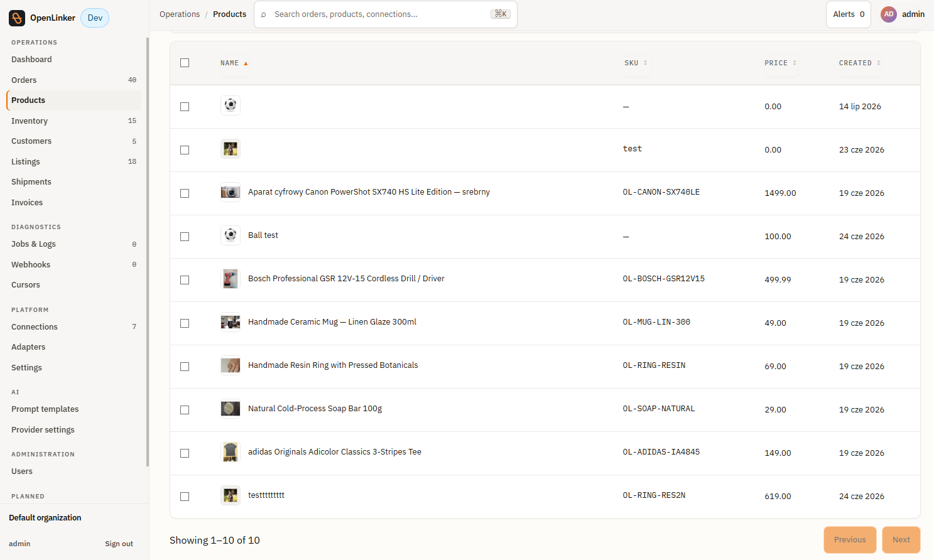Open Bosch cordless drill product thumbnail
Image resolution: width=934 pixels, height=560 pixels.
231,279
